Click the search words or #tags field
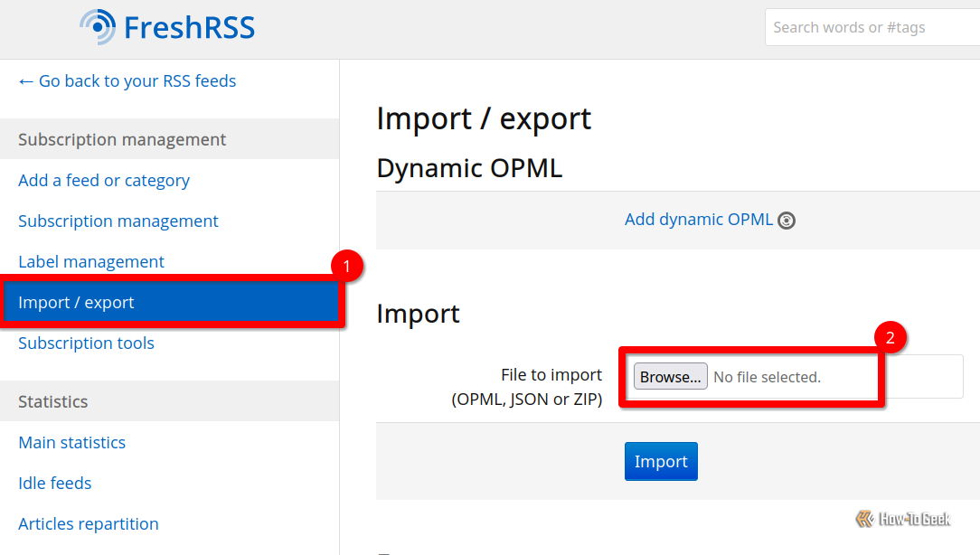 click(x=872, y=27)
